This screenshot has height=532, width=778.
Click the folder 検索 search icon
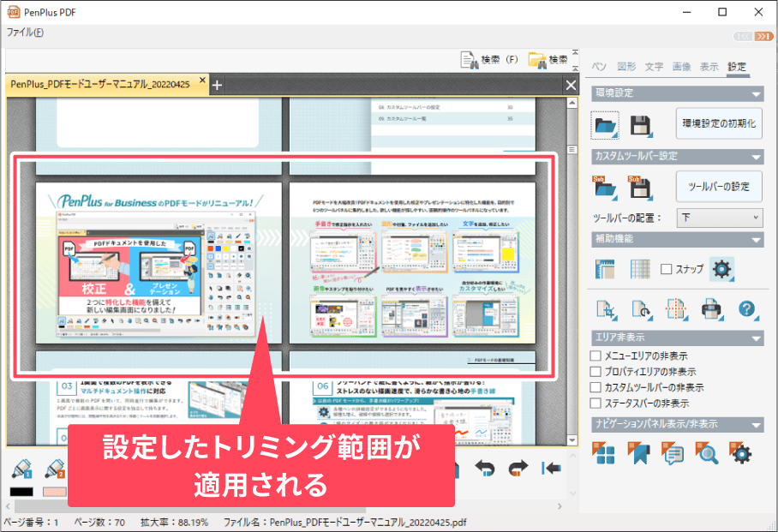pyautogui.click(x=548, y=60)
